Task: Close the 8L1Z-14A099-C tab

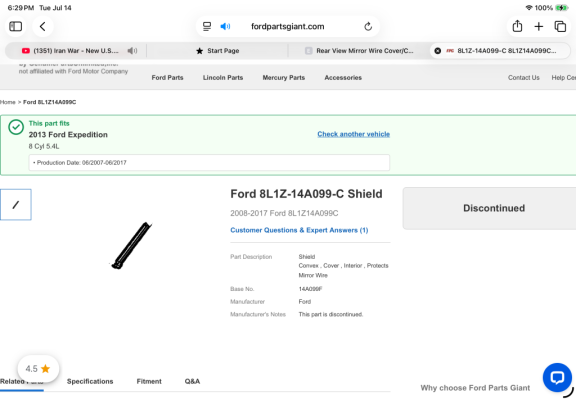Action: click(438, 51)
